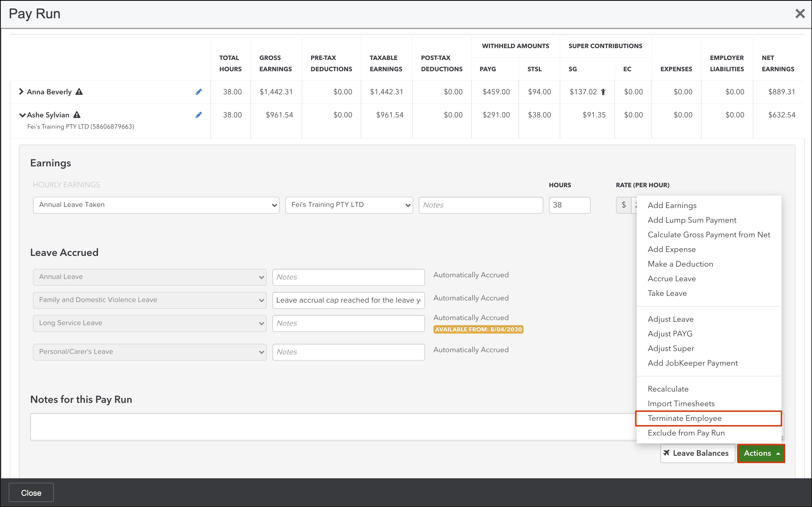Select Adjust PAYG from the Actions menu

(x=670, y=334)
